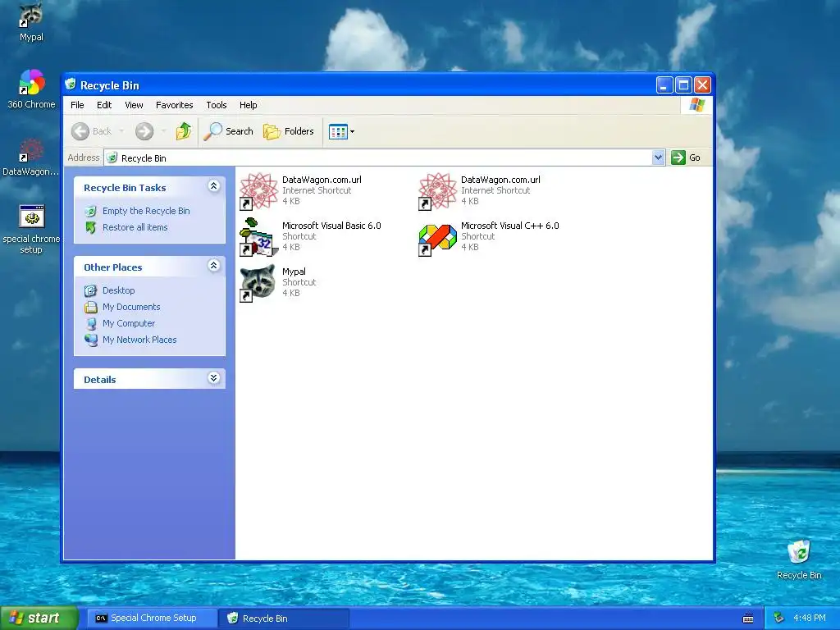Select the special chrome setup desktop icon
Screen dimensions: 840x630
[32, 217]
